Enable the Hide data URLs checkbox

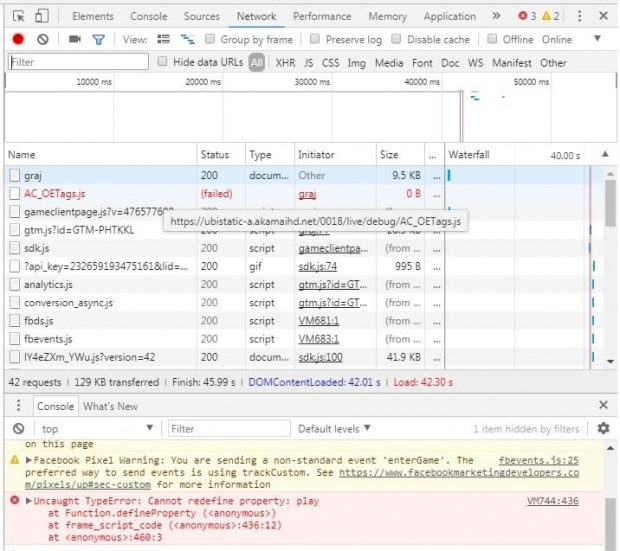click(x=162, y=61)
